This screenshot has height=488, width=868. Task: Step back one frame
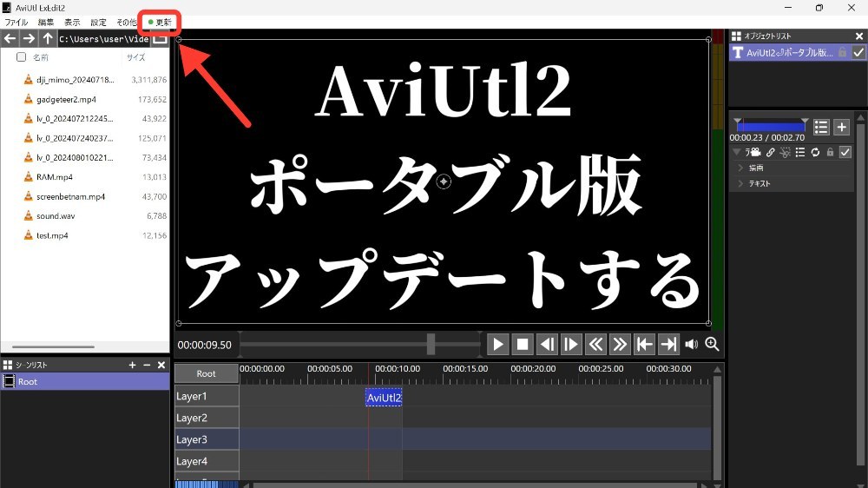click(546, 345)
